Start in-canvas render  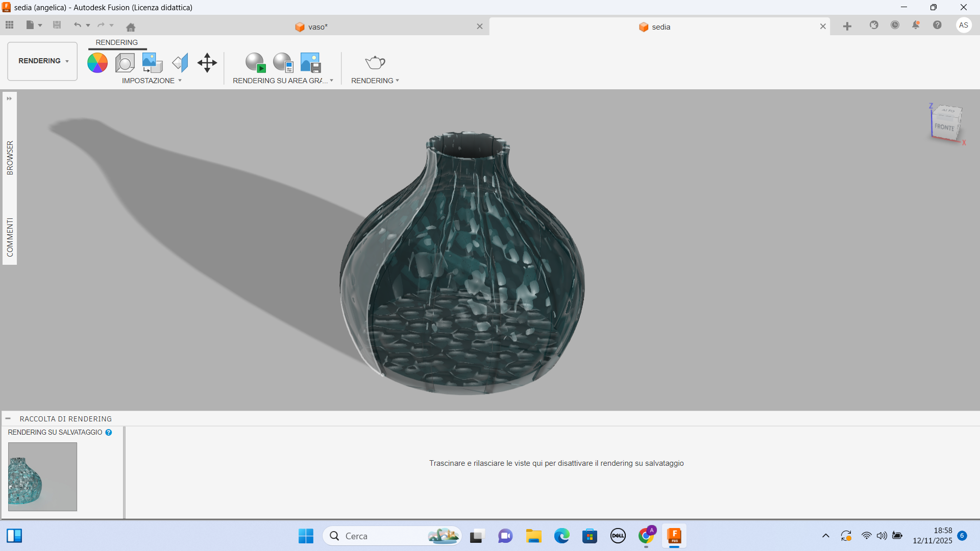click(255, 63)
